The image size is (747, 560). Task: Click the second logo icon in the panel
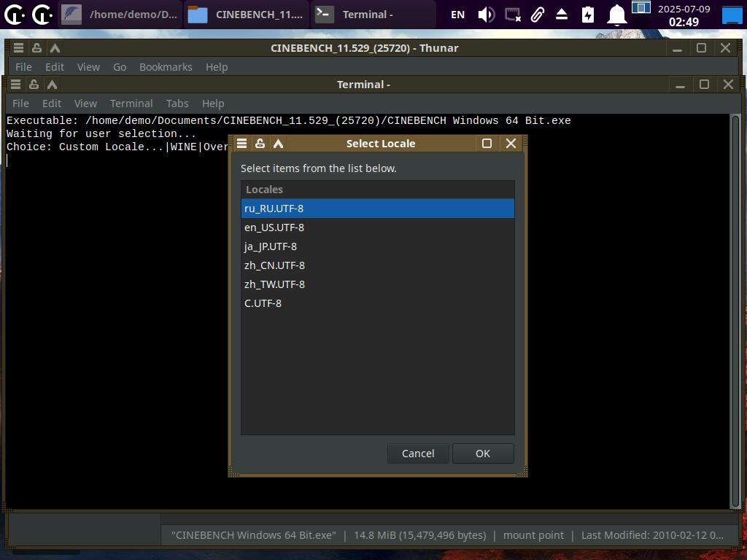point(42,15)
